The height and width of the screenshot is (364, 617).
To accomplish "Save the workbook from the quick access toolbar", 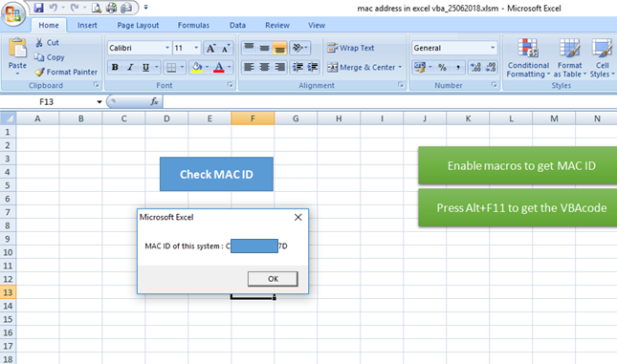I will pyautogui.click(x=38, y=8).
